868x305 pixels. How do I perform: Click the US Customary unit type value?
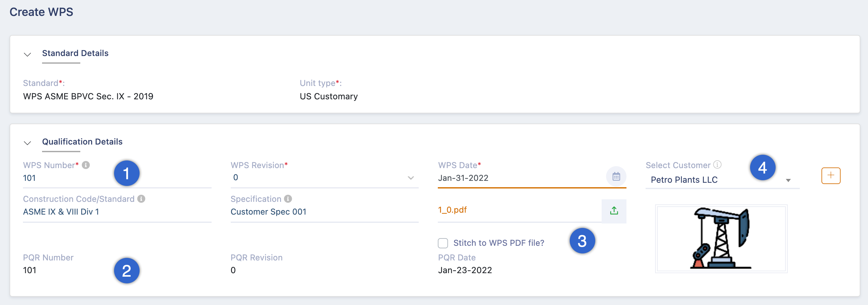click(x=329, y=96)
